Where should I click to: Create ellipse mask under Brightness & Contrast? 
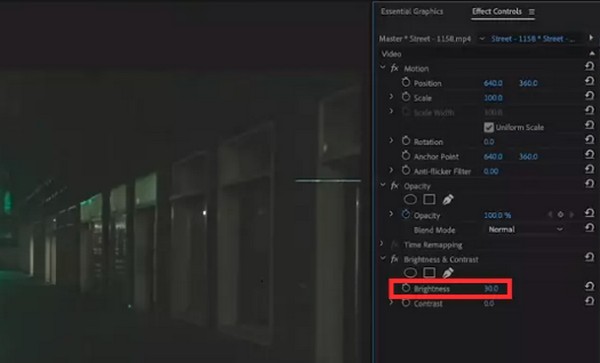pos(410,273)
